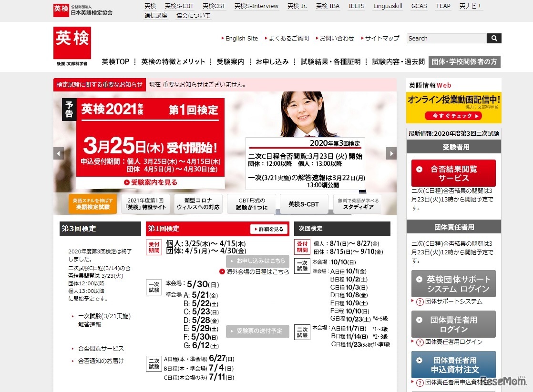The height and width of the screenshot is (392, 533).
Task: Click スタディギア thumbnail button
Action: (358, 204)
